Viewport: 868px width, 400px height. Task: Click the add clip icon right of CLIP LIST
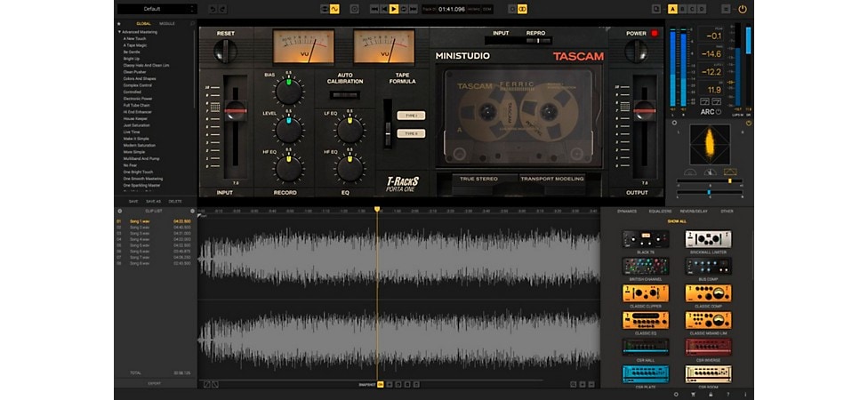coord(193,211)
